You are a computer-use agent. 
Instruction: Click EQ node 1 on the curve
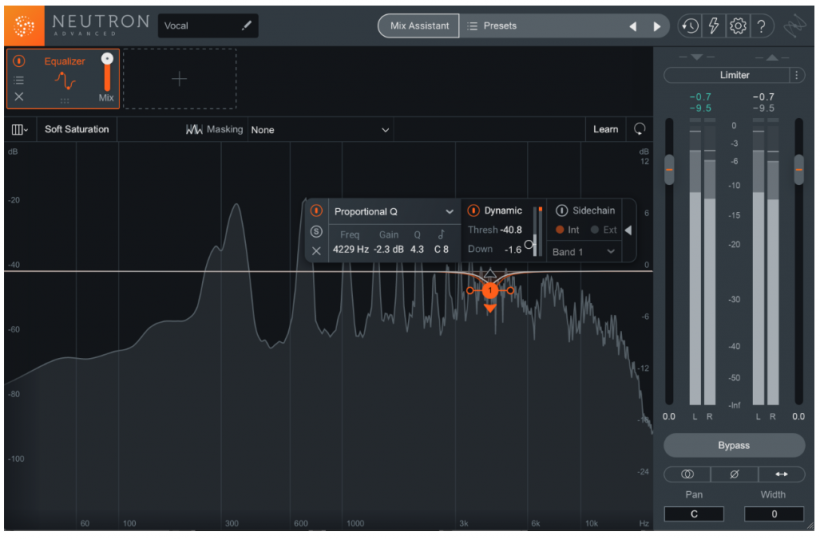490,290
